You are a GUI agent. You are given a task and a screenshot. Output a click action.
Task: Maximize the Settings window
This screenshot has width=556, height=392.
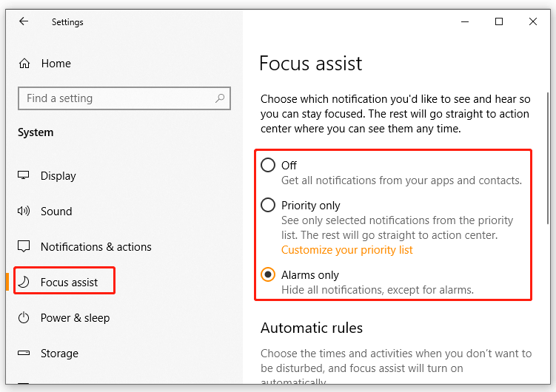click(x=499, y=21)
